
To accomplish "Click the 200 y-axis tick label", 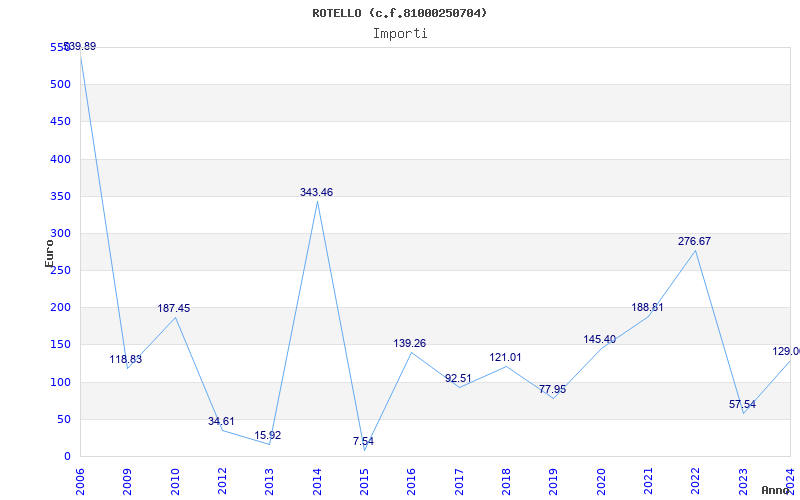I will 60,308.
